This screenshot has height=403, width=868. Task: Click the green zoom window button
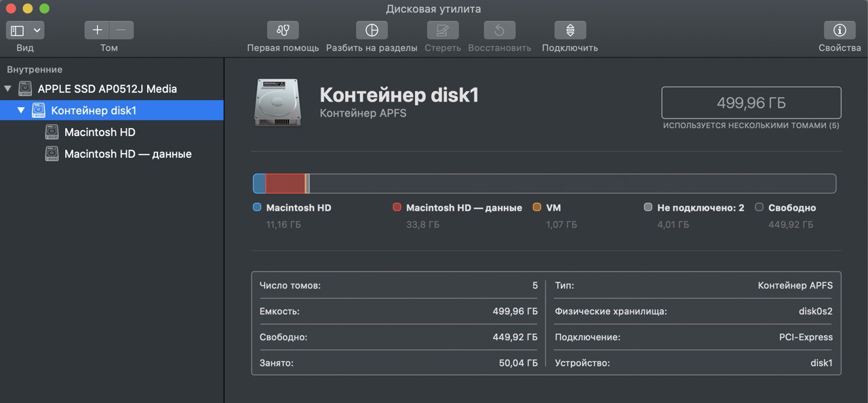coord(44,9)
